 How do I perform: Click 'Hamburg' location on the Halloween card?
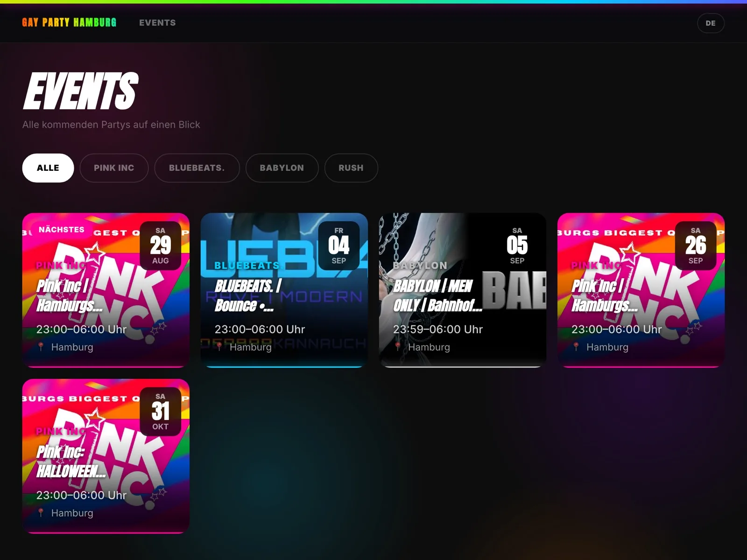coord(72,512)
